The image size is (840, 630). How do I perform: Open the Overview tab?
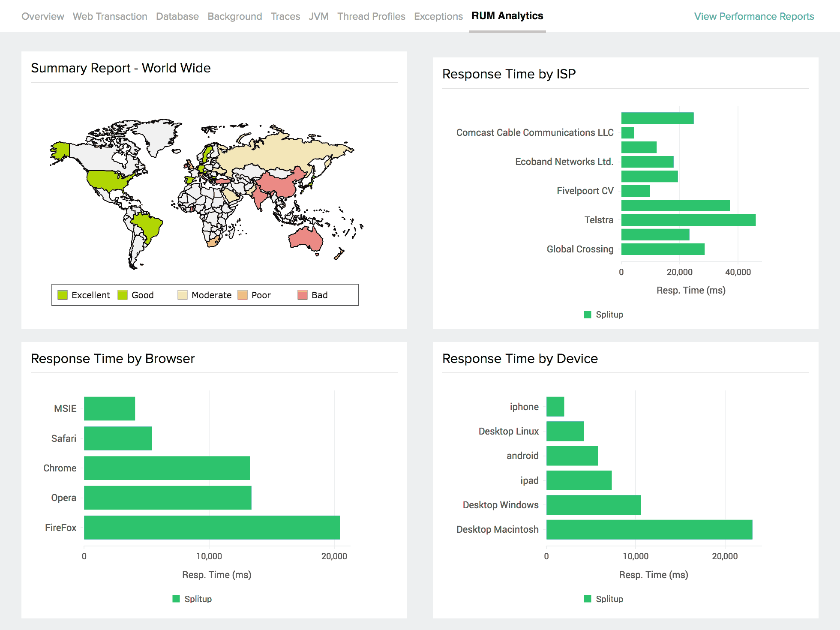(42, 16)
